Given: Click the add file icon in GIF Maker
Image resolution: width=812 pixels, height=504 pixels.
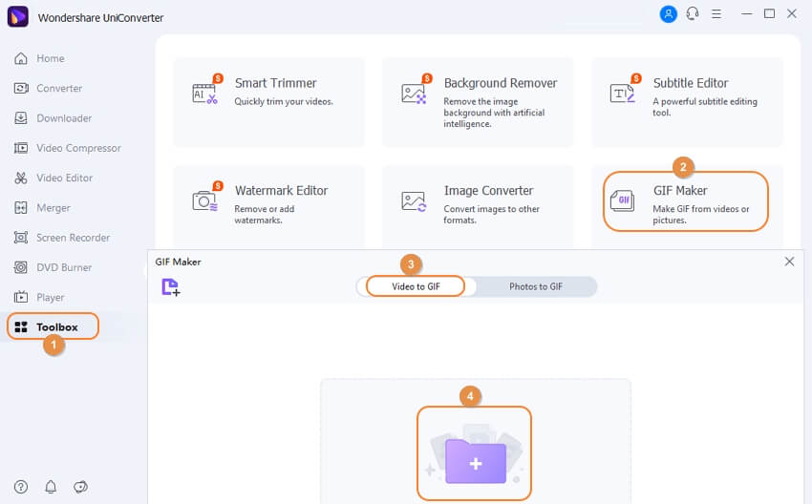Looking at the screenshot, I should pos(170,286).
